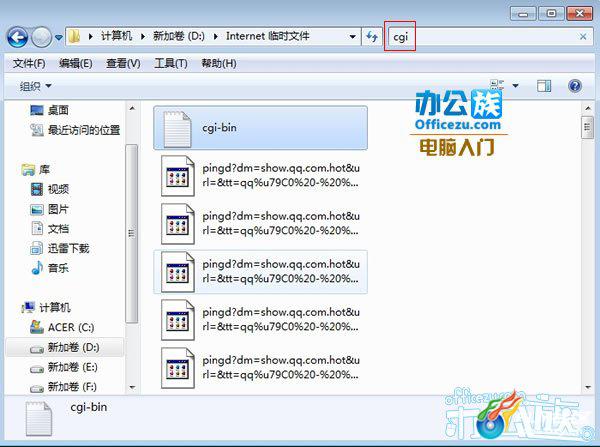
Task: Click the 桌面 desktop icon in sidebar
Action: (x=37, y=110)
